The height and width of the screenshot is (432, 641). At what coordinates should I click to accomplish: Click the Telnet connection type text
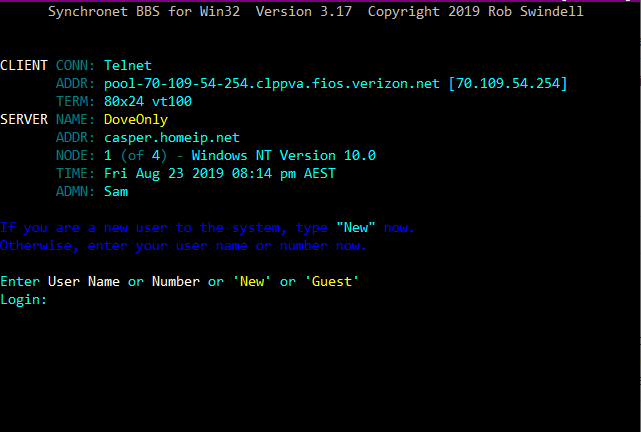point(128,65)
